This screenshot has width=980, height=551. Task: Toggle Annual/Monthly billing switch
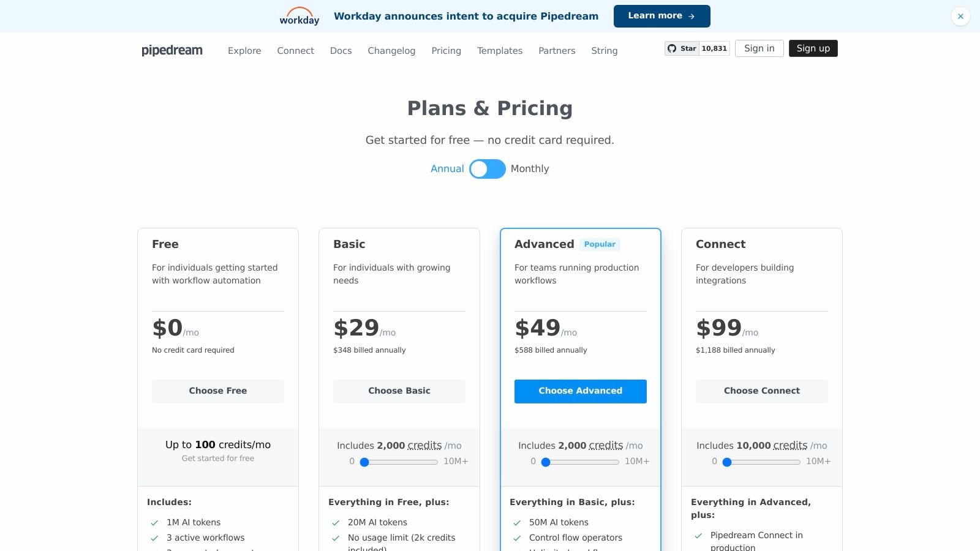coord(488,169)
